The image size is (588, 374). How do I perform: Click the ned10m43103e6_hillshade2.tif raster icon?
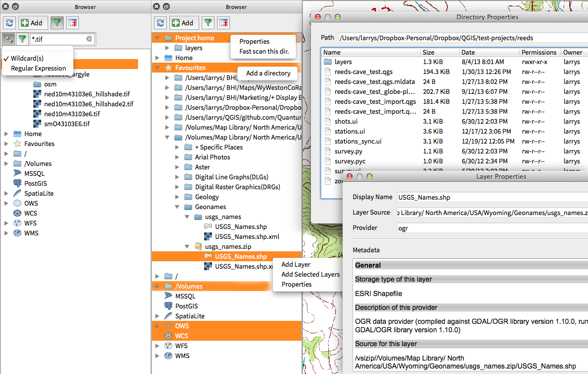(x=37, y=104)
